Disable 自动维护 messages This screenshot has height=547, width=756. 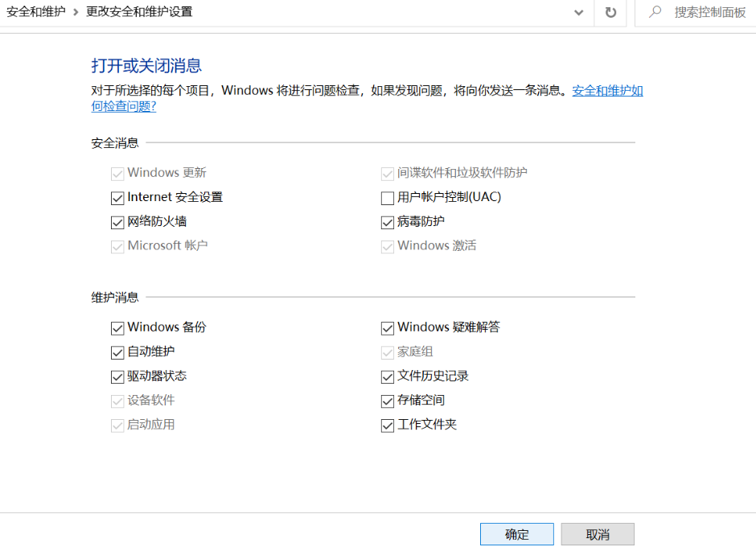(117, 352)
